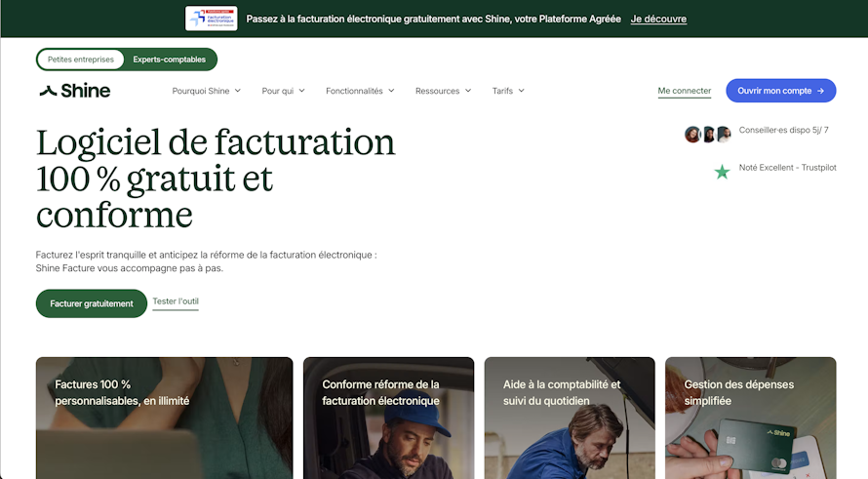868x479 pixels.
Task: Open the Factures 100 % personnalisables card
Action: 165,418
